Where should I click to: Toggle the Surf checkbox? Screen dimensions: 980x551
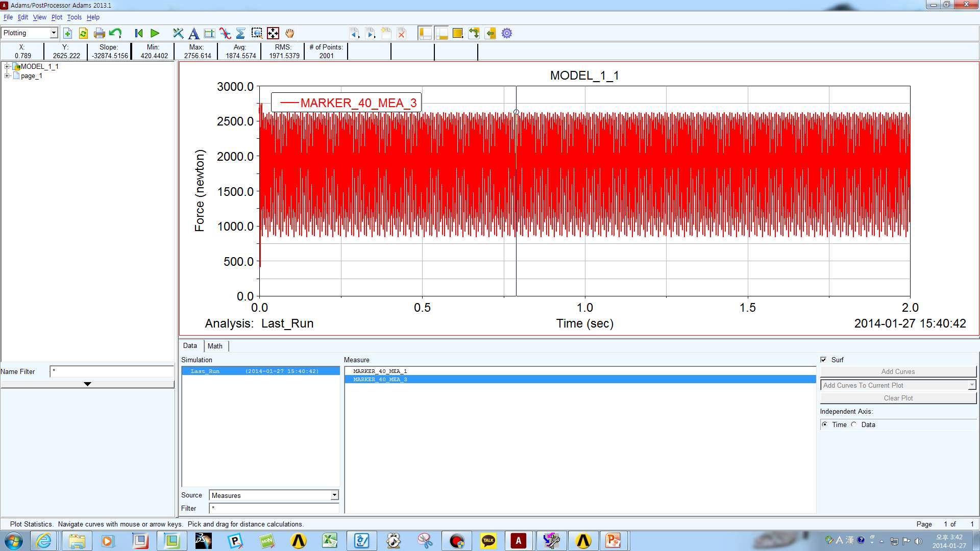point(823,360)
